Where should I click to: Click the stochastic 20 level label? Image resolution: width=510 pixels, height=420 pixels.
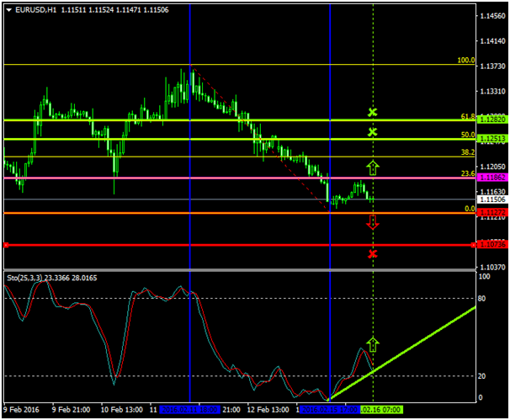[x=482, y=376]
